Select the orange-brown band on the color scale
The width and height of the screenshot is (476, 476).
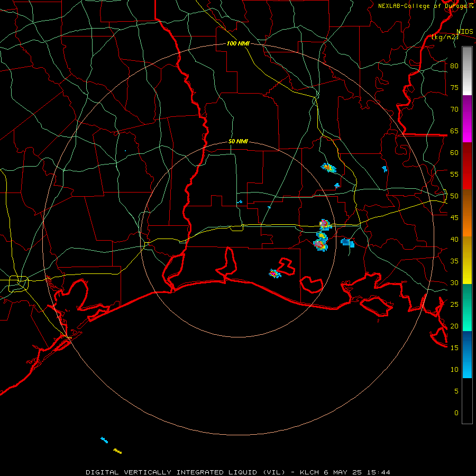click(x=467, y=213)
